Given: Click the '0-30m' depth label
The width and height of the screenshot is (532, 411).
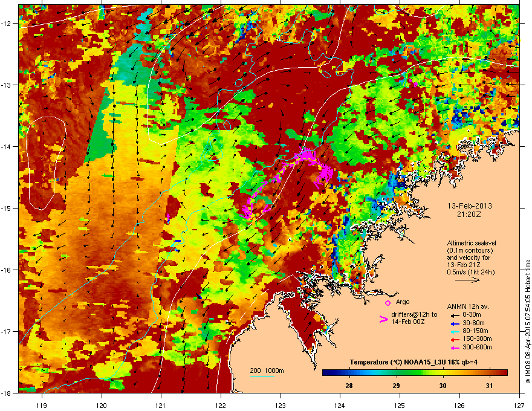Looking at the screenshot, I should [x=472, y=315].
